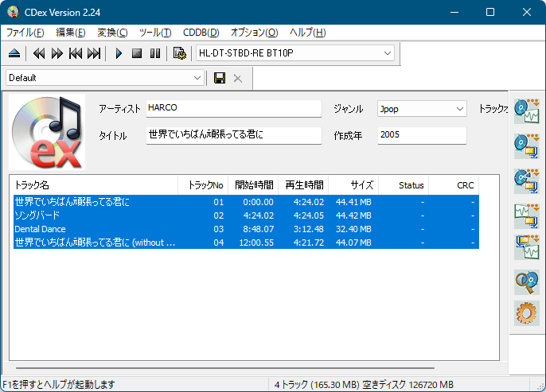Skip to the next track
The width and height of the screenshot is (546, 392).
[x=94, y=53]
